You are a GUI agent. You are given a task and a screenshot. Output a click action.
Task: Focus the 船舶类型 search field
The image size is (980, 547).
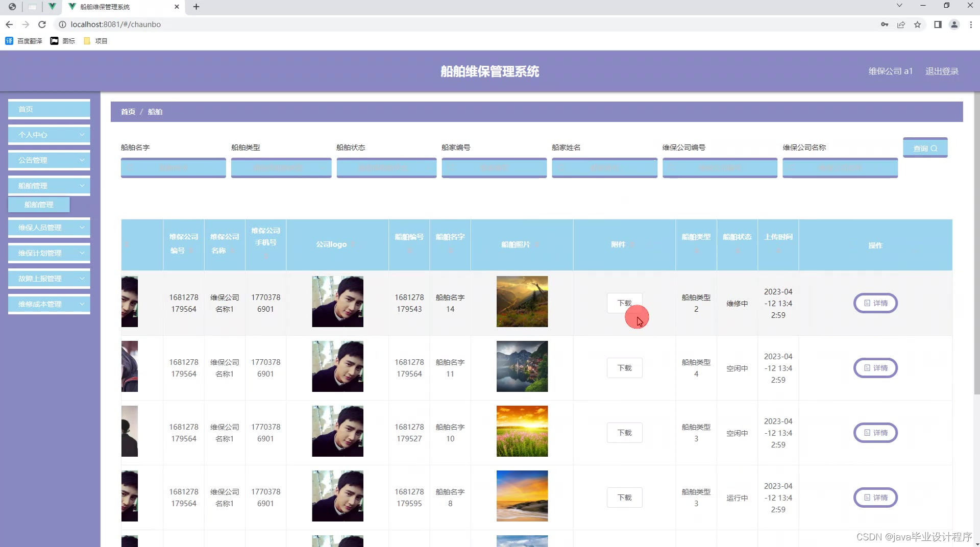(x=281, y=168)
